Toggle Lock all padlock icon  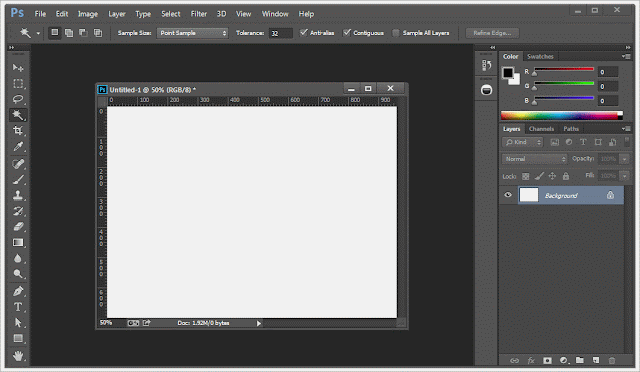[566, 176]
